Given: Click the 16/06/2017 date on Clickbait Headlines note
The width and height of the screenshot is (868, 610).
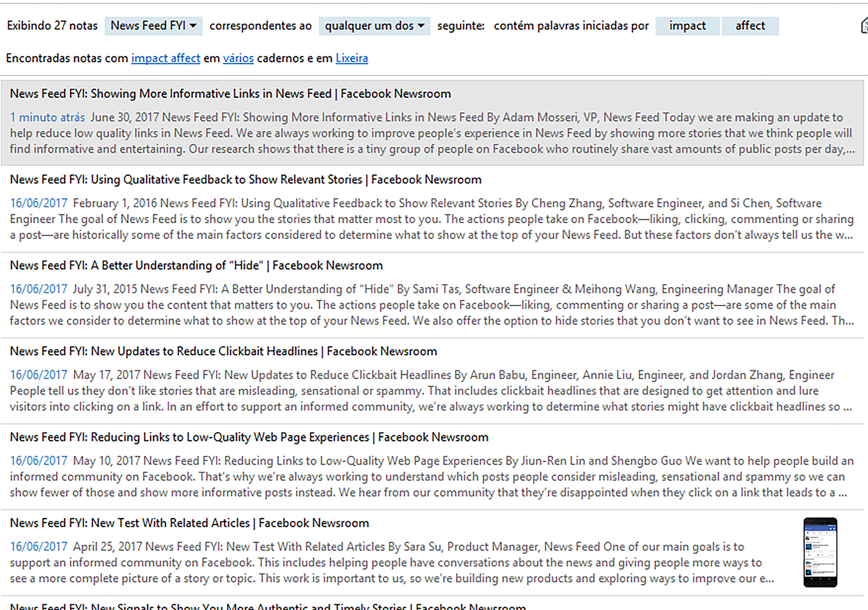Looking at the screenshot, I should 38,375.
